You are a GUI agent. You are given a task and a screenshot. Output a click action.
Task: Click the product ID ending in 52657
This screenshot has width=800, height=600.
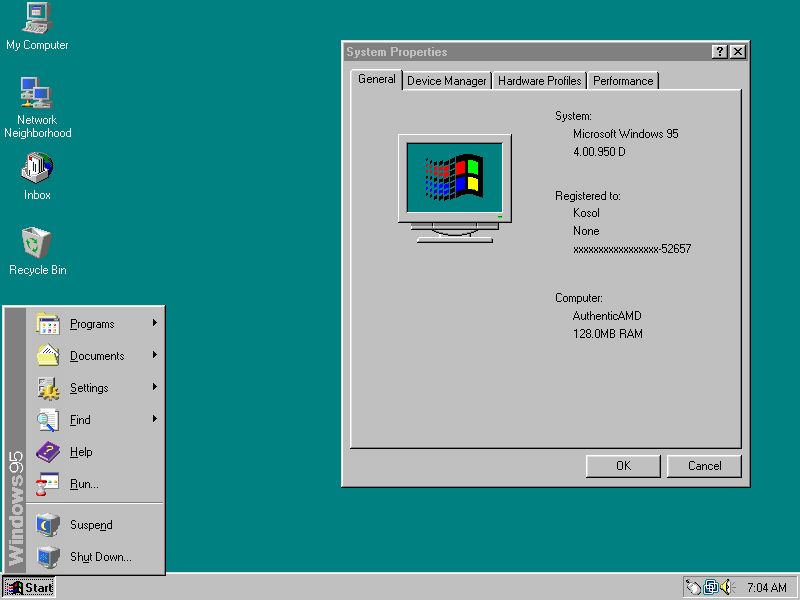click(x=632, y=249)
